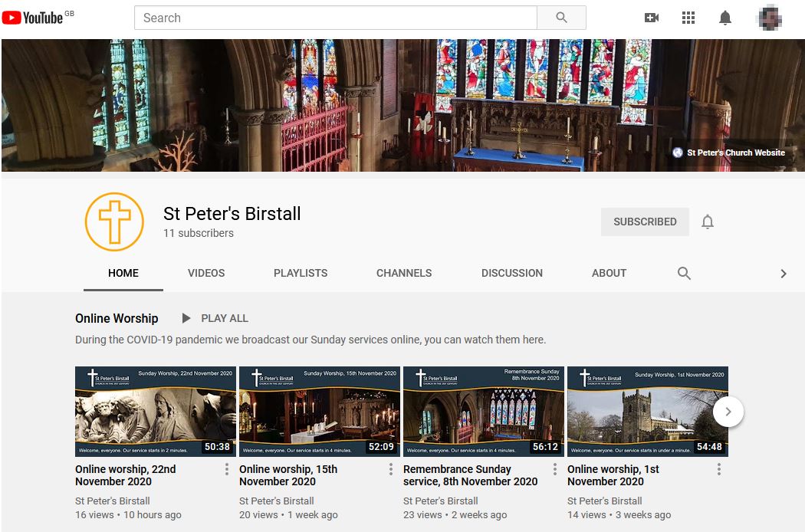Open the YouTube apps grid icon
The width and height of the screenshot is (805, 532).
point(688,18)
